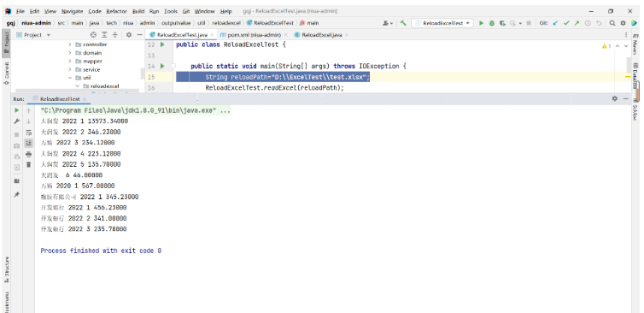Click gutter run arrow on line 14
644x313 pixels.
162,66
